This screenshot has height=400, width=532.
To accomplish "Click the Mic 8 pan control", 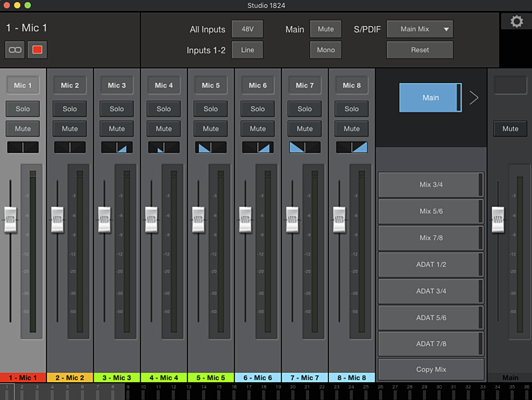I will coord(351,147).
